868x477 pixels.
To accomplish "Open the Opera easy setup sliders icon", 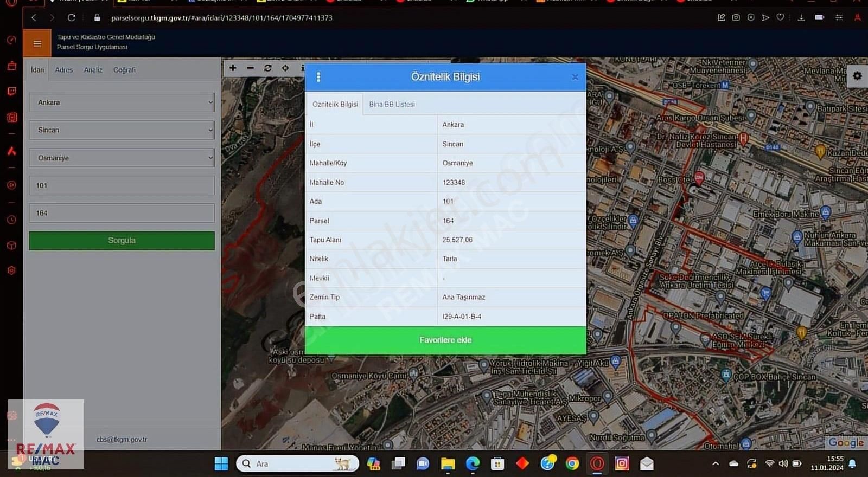I will click(x=839, y=17).
